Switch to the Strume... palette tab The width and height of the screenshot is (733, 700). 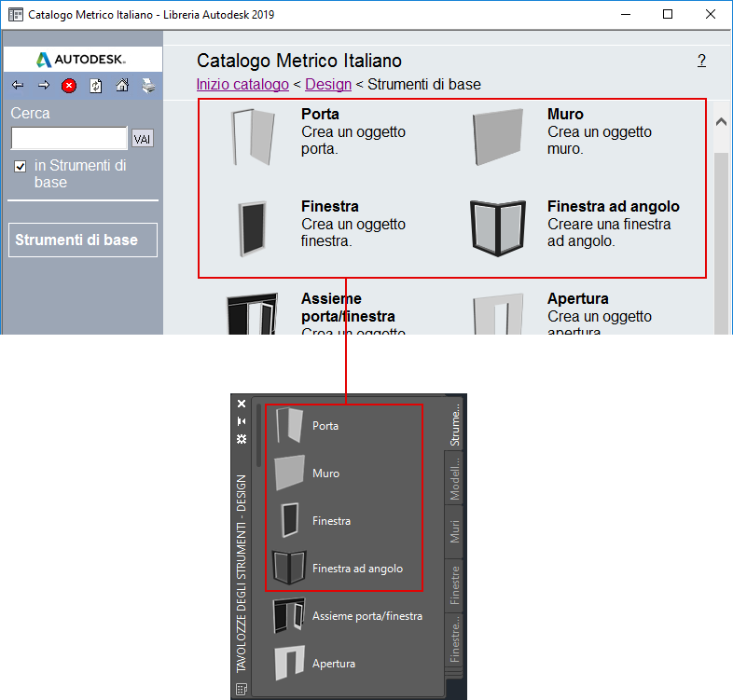(454, 424)
